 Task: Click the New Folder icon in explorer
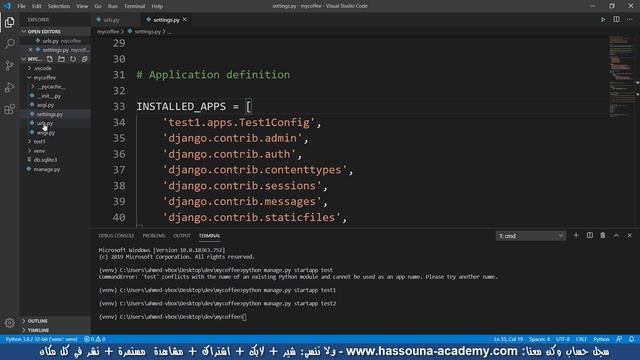click(x=61, y=59)
